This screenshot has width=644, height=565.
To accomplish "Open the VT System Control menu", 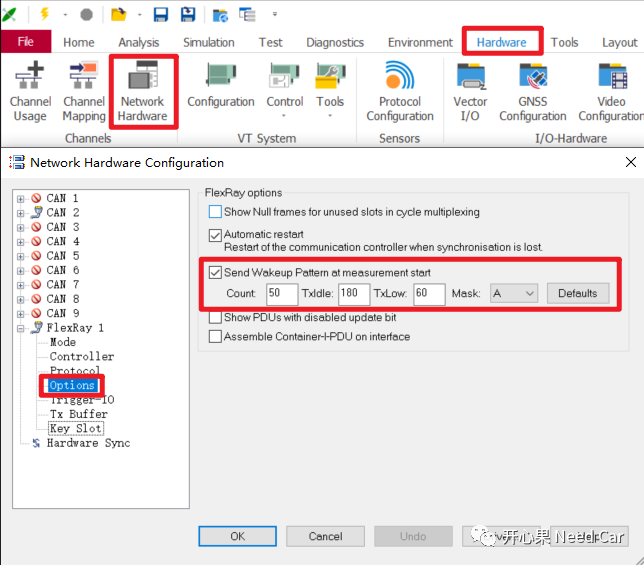I will coord(285,88).
